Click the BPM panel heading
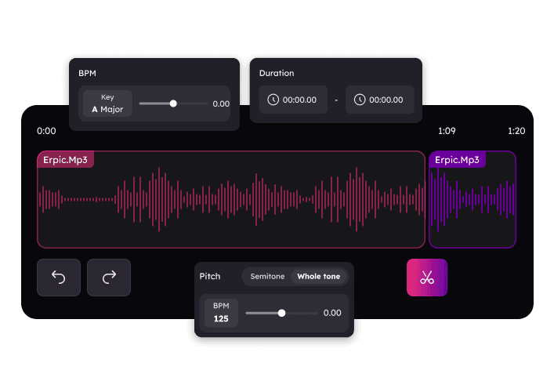This screenshot has height=392, width=554. (87, 73)
